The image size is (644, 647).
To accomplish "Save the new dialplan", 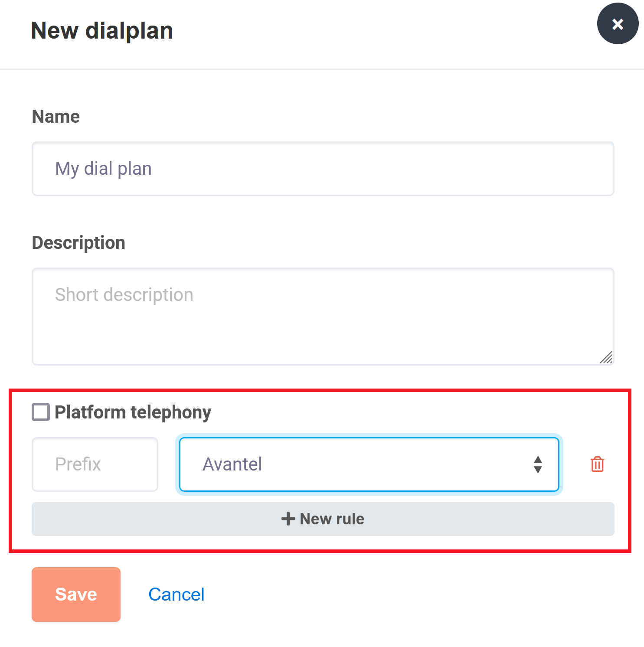I will [76, 595].
